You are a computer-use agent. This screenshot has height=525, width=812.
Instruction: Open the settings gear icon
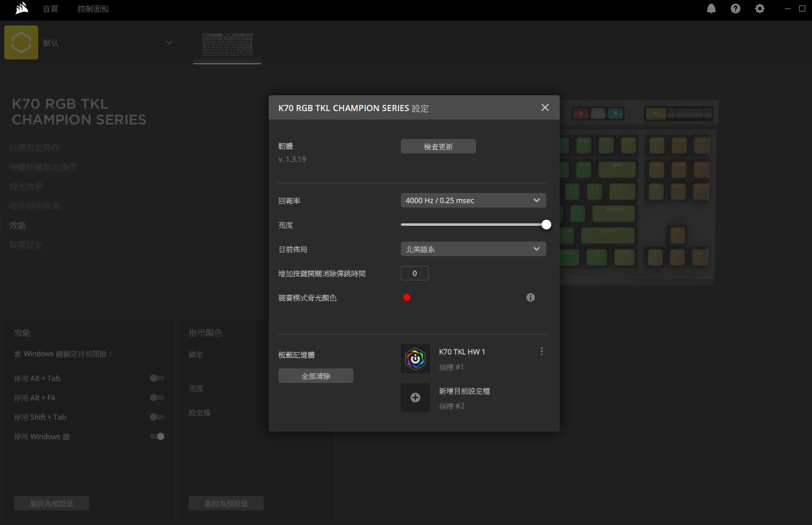760,8
